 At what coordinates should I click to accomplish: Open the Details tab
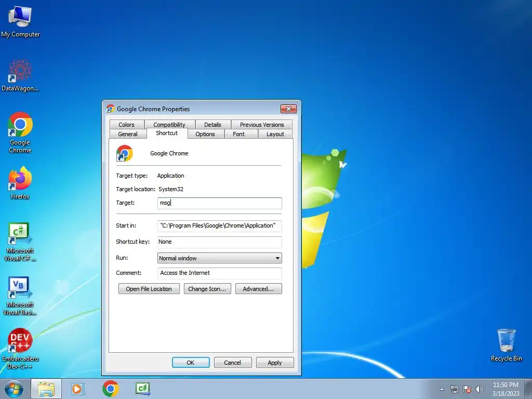pyautogui.click(x=212, y=125)
